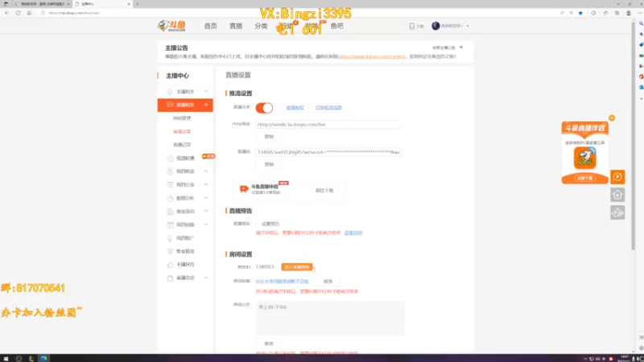The height and width of the screenshot is (362, 644).
Task: Open 首页 in top navigation
Action: tap(210, 26)
